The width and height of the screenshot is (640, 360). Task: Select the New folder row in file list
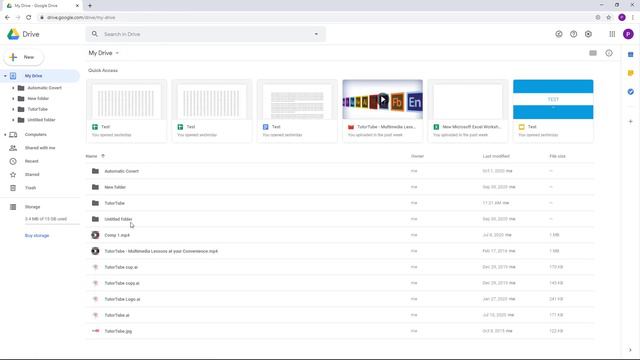(x=340, y=187)
